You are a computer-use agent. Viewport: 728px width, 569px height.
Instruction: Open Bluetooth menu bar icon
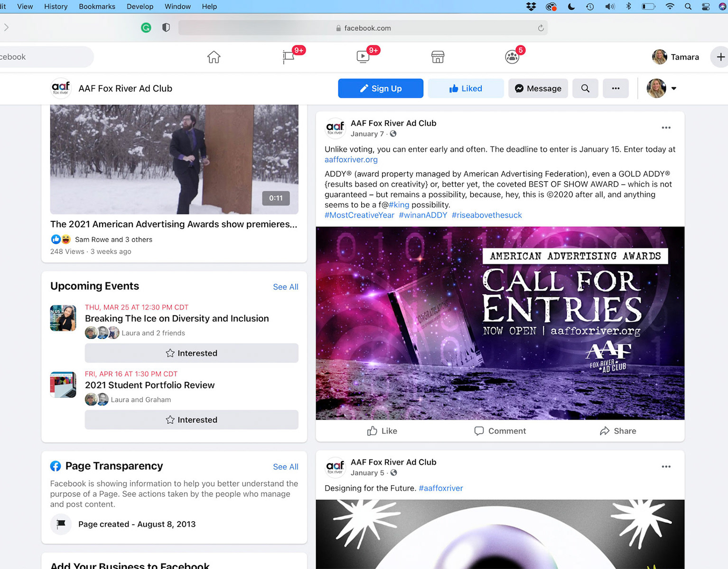(628, 6)
